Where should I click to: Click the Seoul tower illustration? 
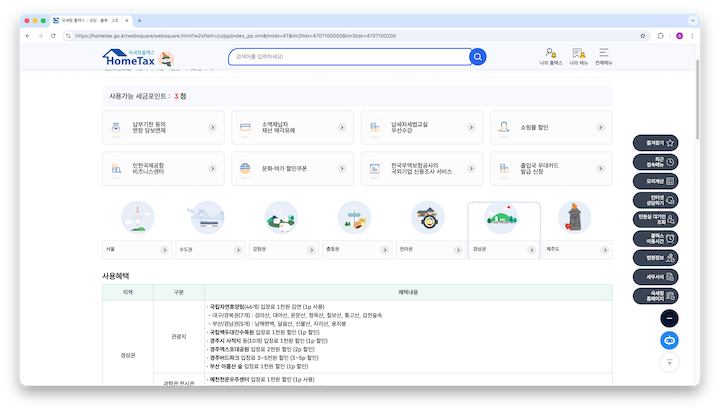[137, 217]
